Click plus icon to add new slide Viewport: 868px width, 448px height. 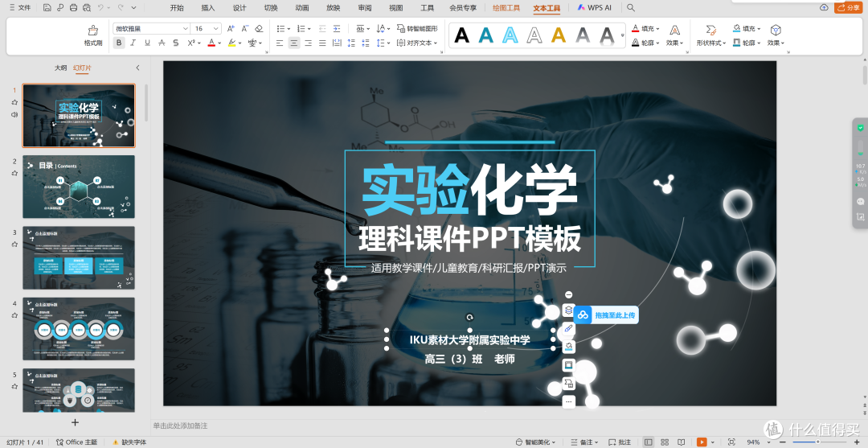click(76, 422)
